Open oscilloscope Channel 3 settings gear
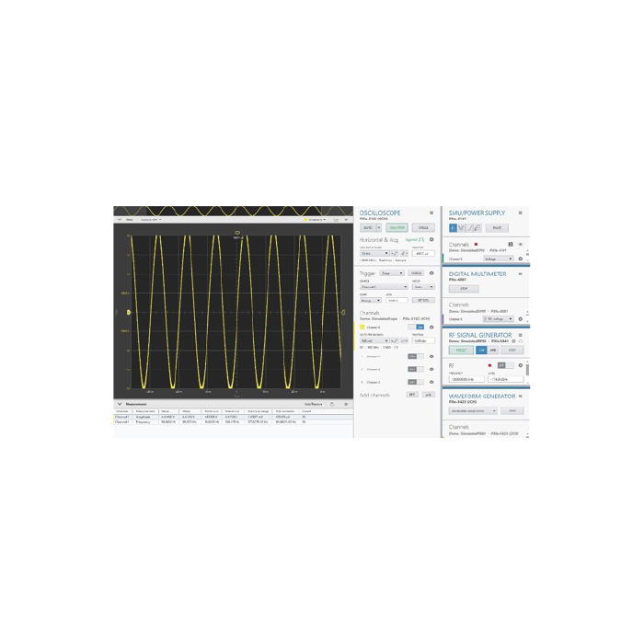Image resolution: width=644 pixels, height=644 pixels. pos(431,382)
